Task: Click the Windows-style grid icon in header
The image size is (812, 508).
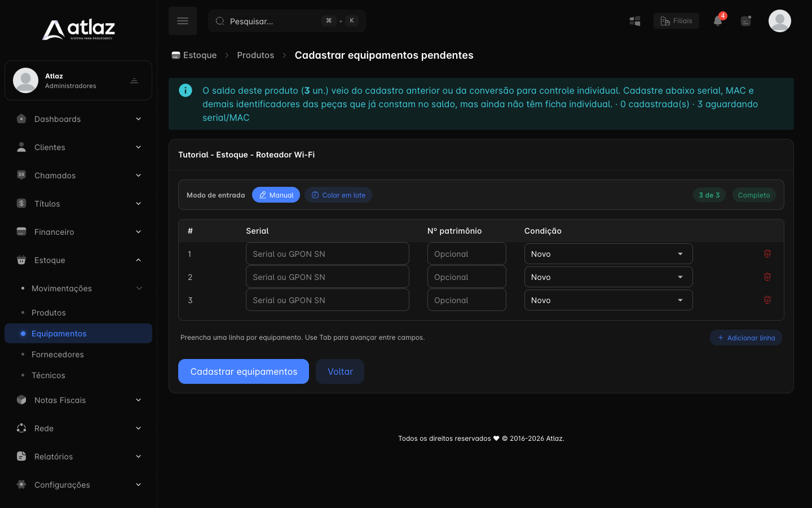Action: pyautogui.click(x=635, y=21)
